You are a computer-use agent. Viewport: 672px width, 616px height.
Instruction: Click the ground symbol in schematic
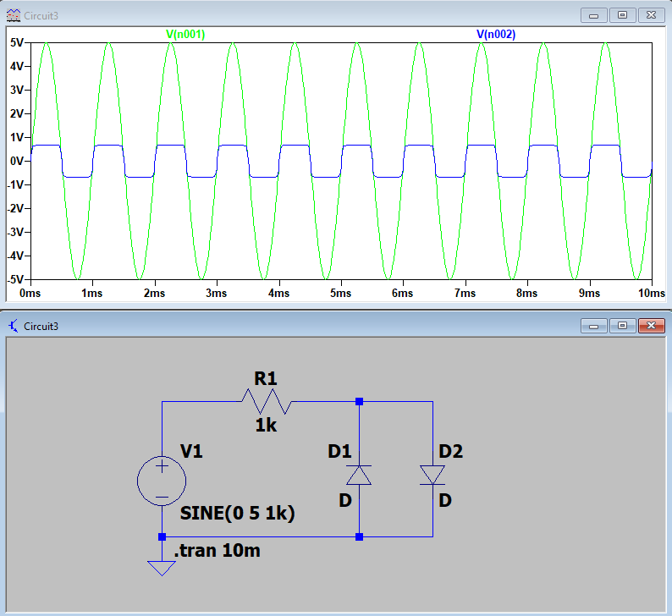(x=162, y=564)
